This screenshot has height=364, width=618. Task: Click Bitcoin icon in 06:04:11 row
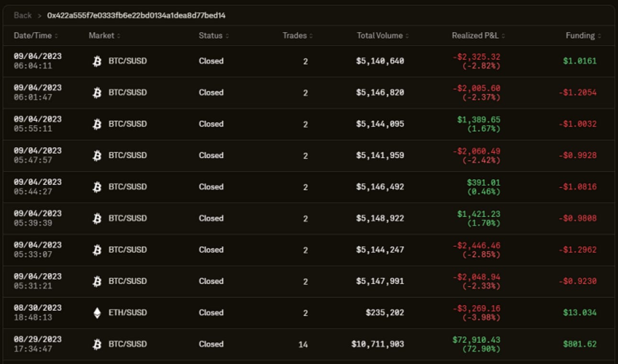(x=97, y=61)
